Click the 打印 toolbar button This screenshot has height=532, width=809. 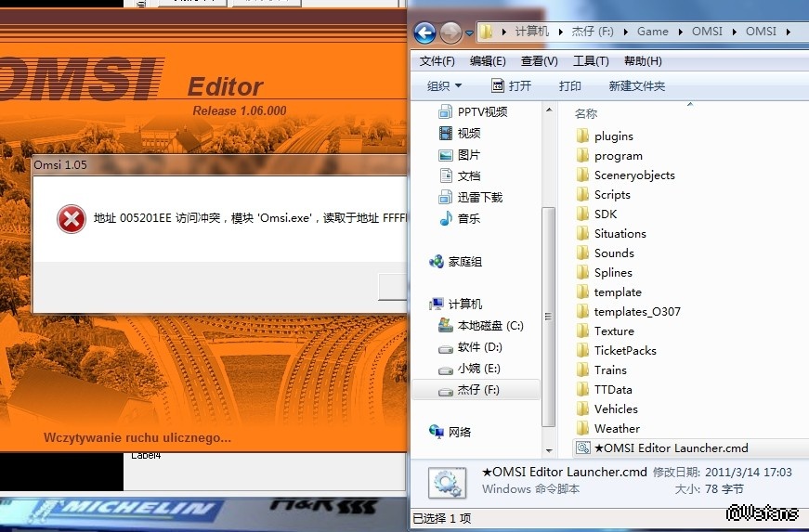pos(569,86)
